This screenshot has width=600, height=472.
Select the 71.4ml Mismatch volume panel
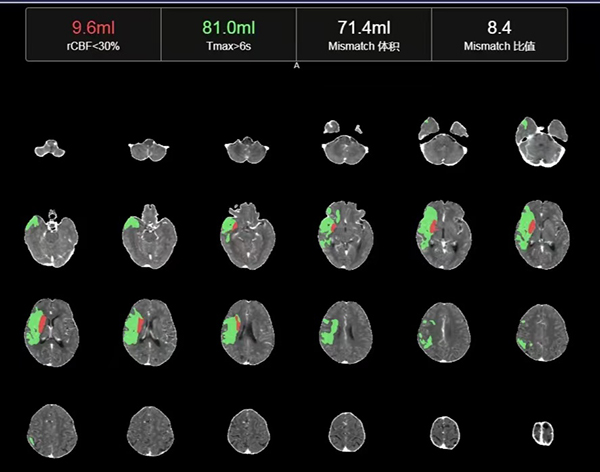click(364, 35)
